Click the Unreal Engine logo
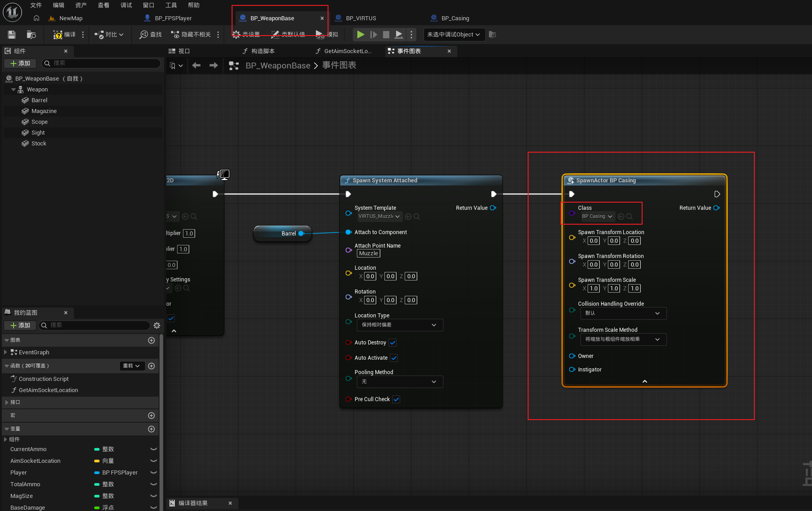The width and height of the screenshot is (812, 511). [12, 12]
